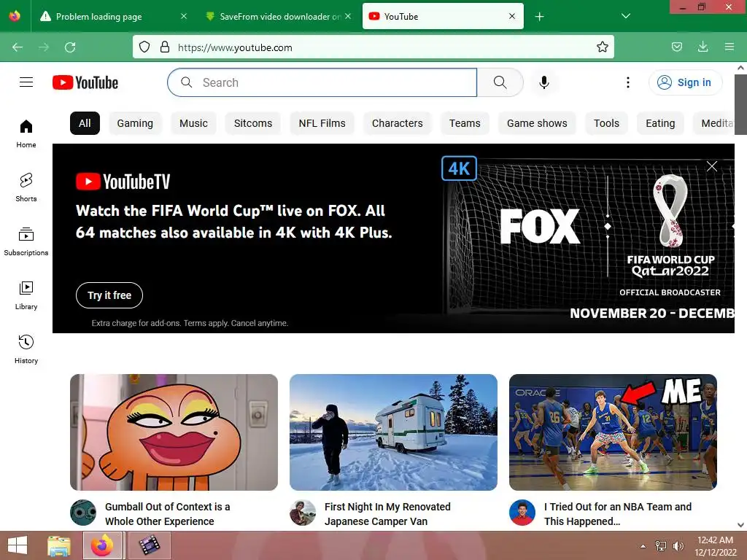This screenshot has width=747, height=560.
Task: View site security padlock info
Action: (165, 47)
